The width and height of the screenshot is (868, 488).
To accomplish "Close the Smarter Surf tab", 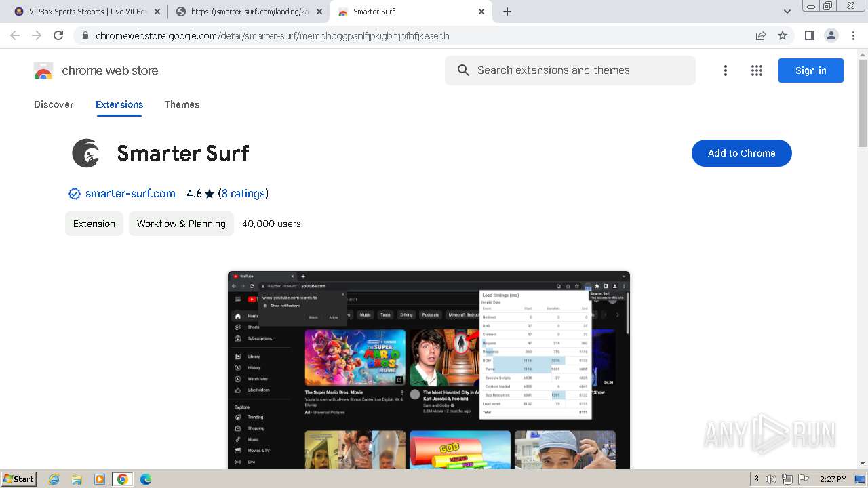I will (x=481, y=12).
